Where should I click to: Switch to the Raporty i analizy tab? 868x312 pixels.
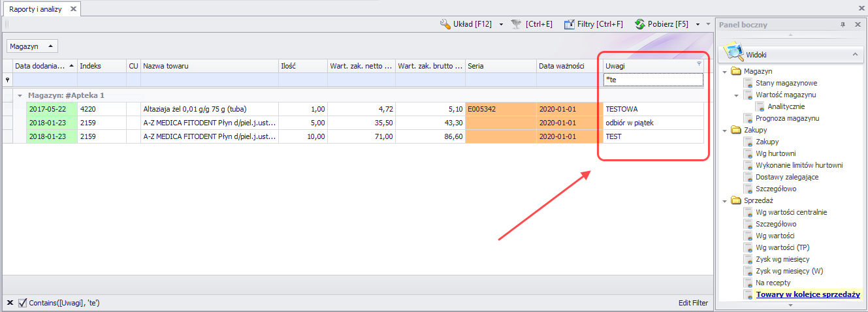(35, 9)
